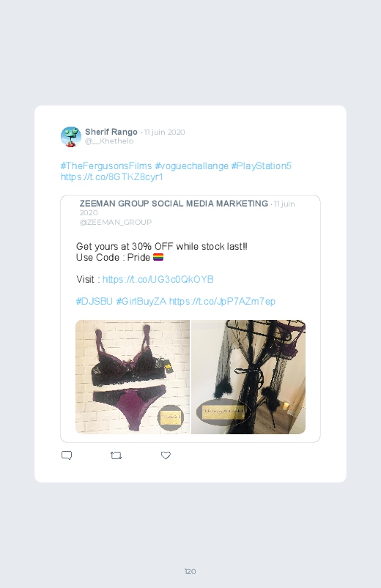
Task: Open the #GirlBuyZA hashtag
Action: click(141, 301)
